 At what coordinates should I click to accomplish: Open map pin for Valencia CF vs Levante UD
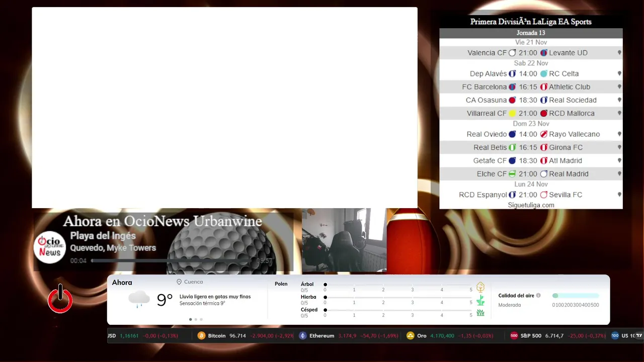619,53
